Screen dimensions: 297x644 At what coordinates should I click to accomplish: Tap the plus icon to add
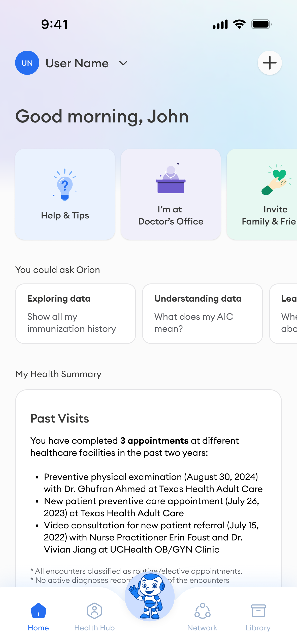coord(270,63)
